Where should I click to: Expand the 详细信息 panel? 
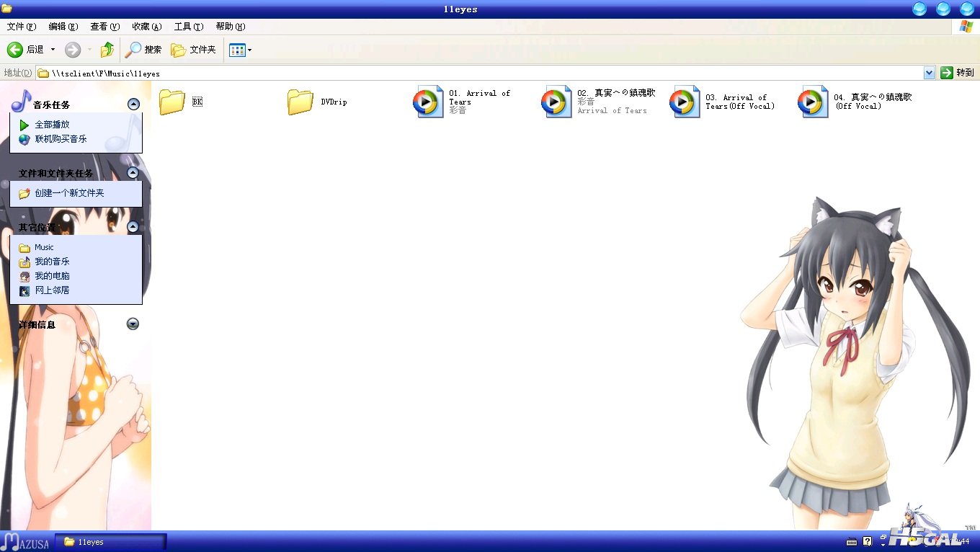(133, 324)
